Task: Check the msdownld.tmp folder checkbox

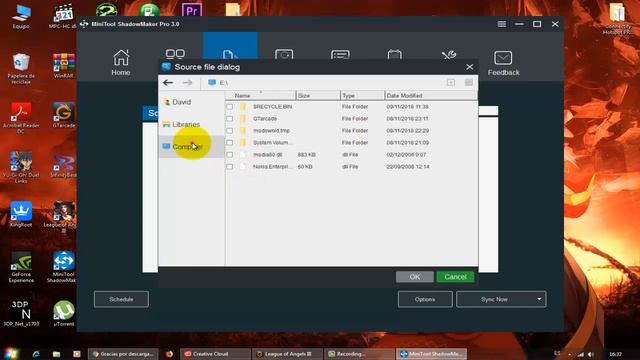Action: (230, 131)
